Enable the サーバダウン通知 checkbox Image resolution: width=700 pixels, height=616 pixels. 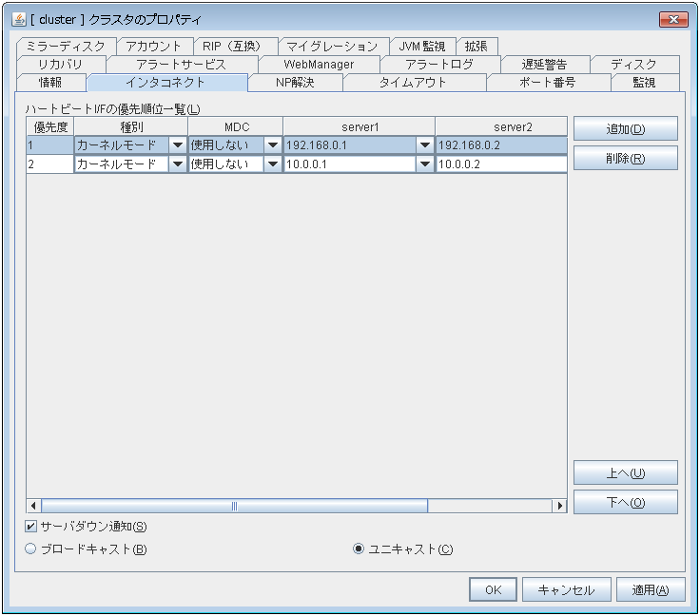click(31, 527)
